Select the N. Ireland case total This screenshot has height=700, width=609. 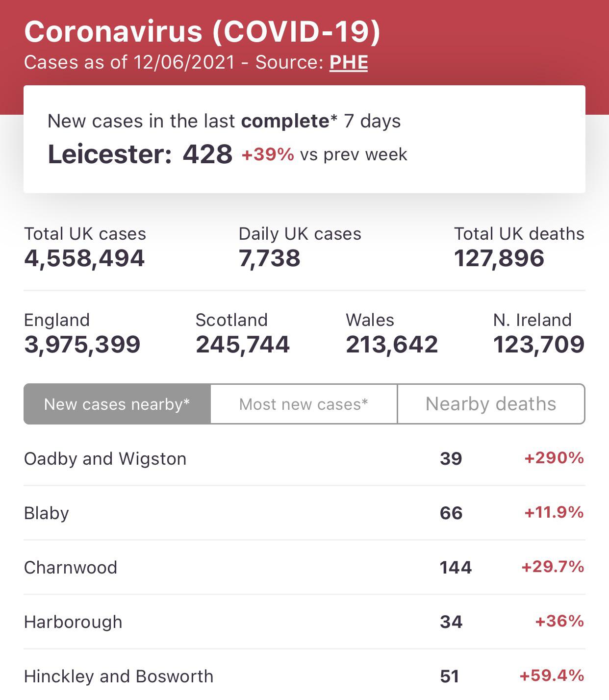coord(537,345)
